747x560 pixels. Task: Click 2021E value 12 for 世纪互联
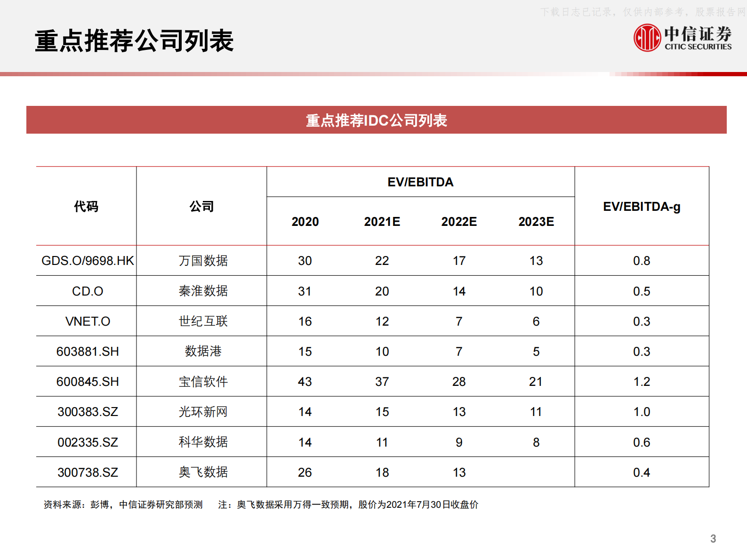coord(382,321)
